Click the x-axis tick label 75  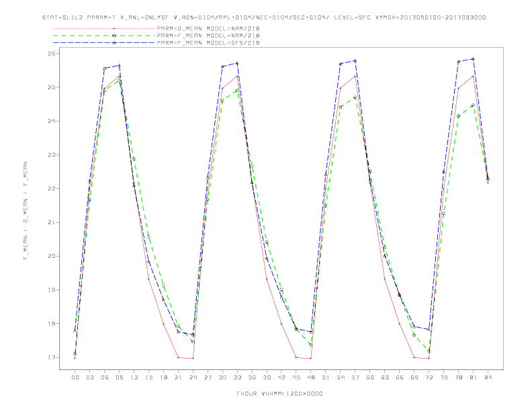tap(444, 377)
